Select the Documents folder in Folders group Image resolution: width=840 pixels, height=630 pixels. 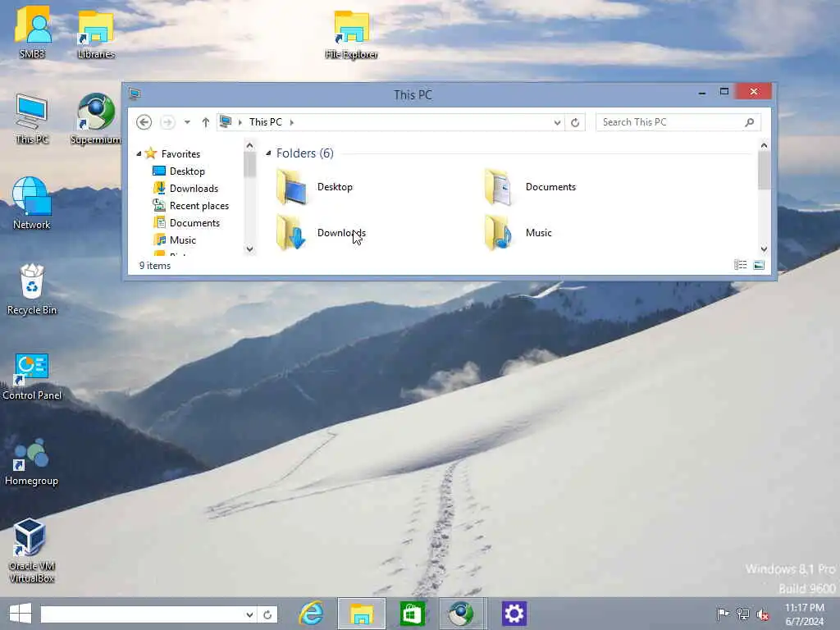[531, 187]
